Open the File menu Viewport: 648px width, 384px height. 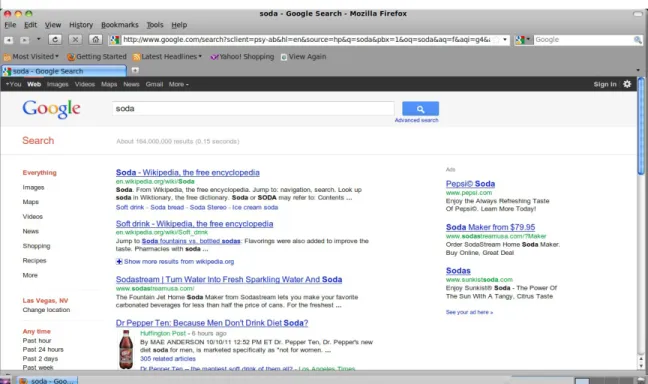[x=10, y=25]
